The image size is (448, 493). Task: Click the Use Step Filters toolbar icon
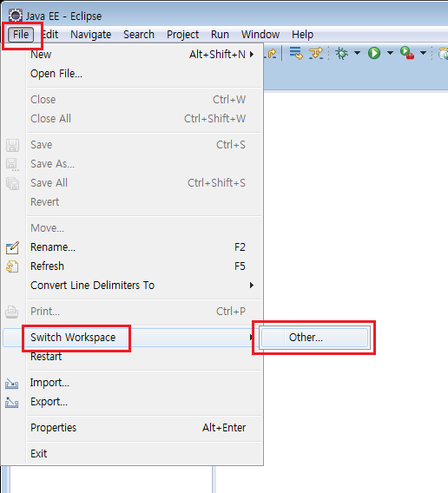coord(316,53)
